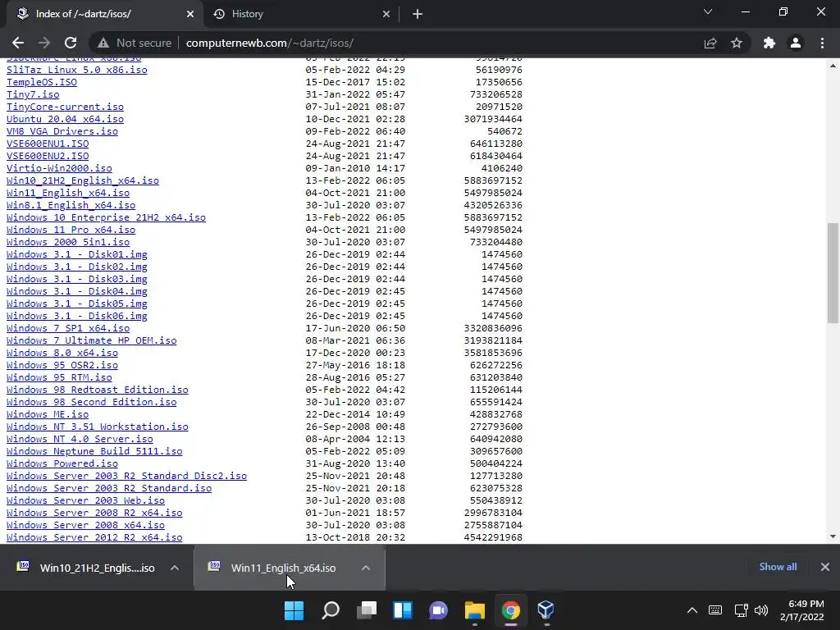Open Windows_10_Enterprise_21H2_x64.iso link
This screenshot has width=840, height=630.
[x=106, y=217]
